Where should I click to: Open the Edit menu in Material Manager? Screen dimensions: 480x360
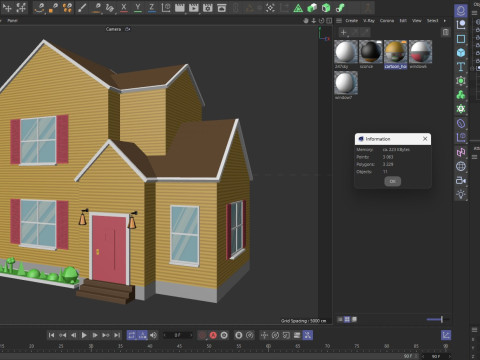coord(403,21)
